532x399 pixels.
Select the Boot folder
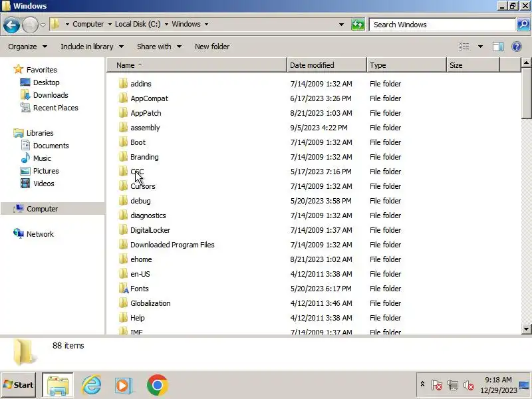pyautogui.click(x=138, y=142)
